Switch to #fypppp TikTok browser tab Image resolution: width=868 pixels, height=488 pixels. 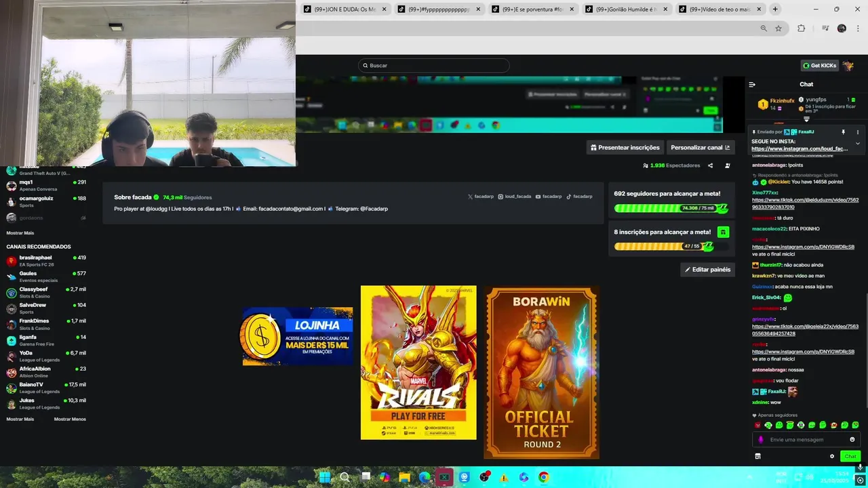click(439, 9)
